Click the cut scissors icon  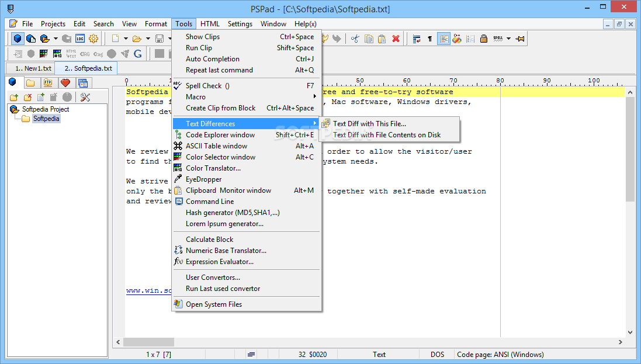coord(355,39)
